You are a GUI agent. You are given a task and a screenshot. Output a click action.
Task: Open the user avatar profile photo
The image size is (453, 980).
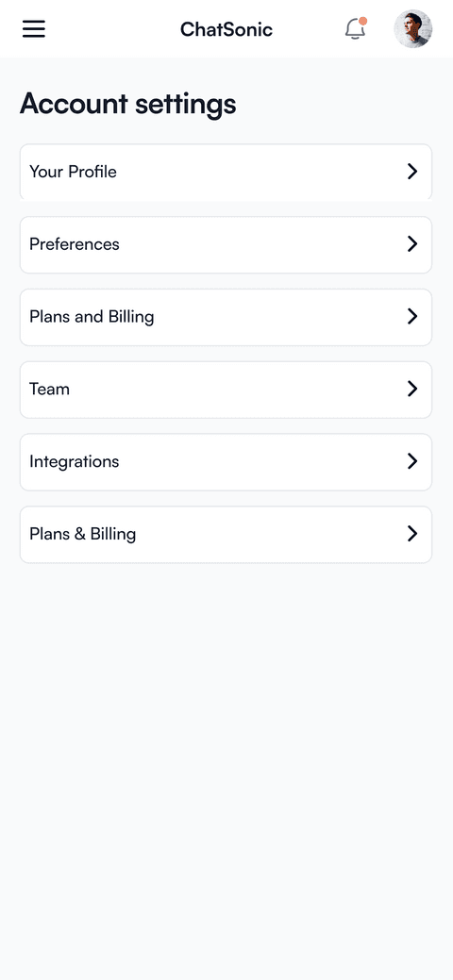click(x=413, y=28)
